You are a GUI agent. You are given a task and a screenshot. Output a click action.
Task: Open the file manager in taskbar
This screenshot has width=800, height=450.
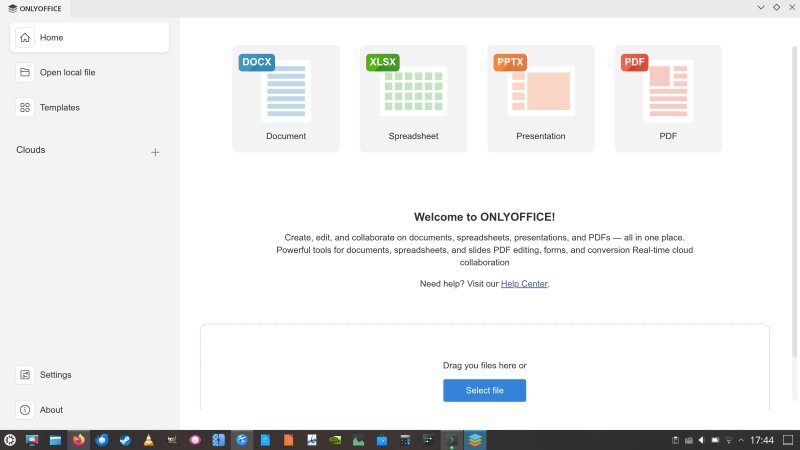(55, 440)
